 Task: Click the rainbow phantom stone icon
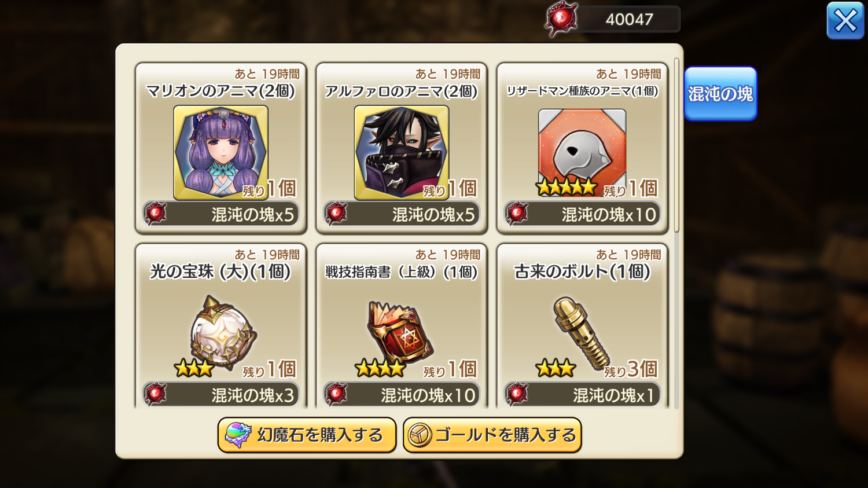coord(238,435)
